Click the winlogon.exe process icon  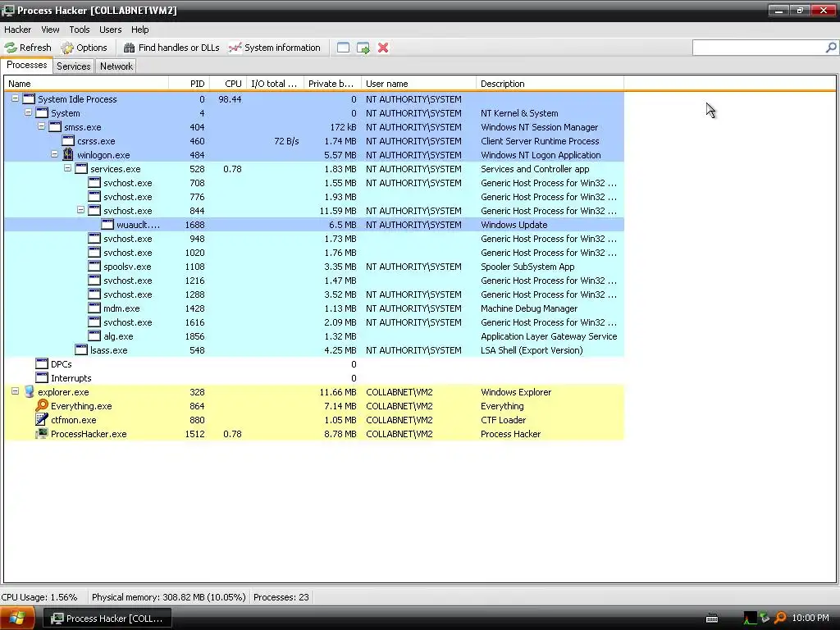[x=68, y=154]
